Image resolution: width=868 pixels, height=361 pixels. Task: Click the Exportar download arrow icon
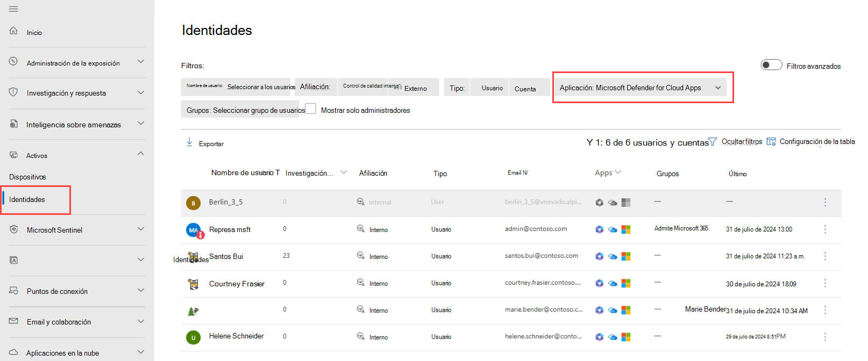[189, 142]
